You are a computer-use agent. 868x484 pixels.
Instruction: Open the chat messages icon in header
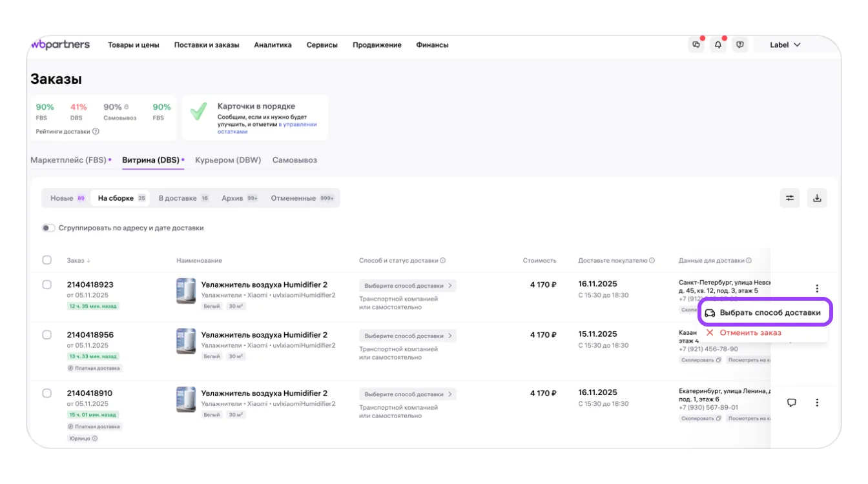pyautogui.click(x=696, y=45)
